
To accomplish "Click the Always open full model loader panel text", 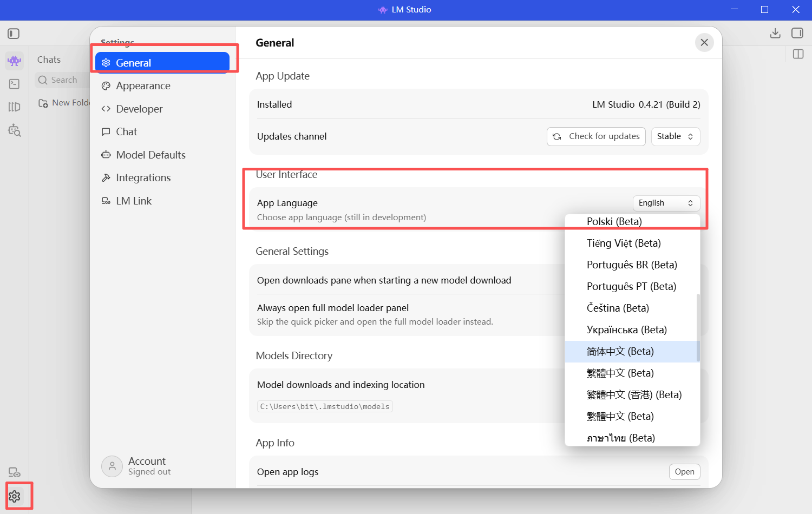I will [333, 308].
